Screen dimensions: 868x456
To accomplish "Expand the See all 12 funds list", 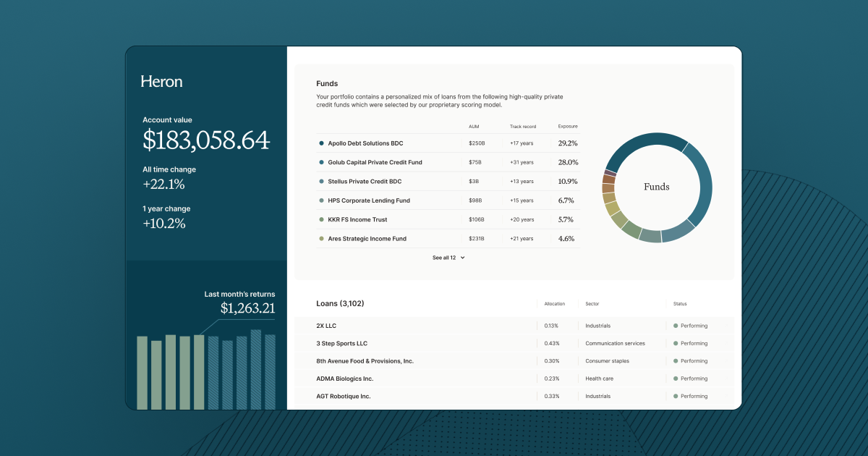I will (444, 257).
